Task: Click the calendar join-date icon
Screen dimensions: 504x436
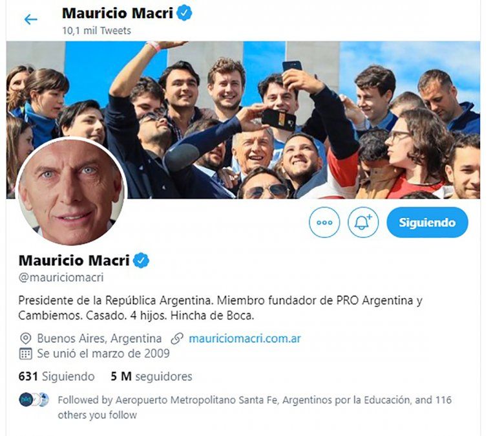Action: (x=25, y=354)
